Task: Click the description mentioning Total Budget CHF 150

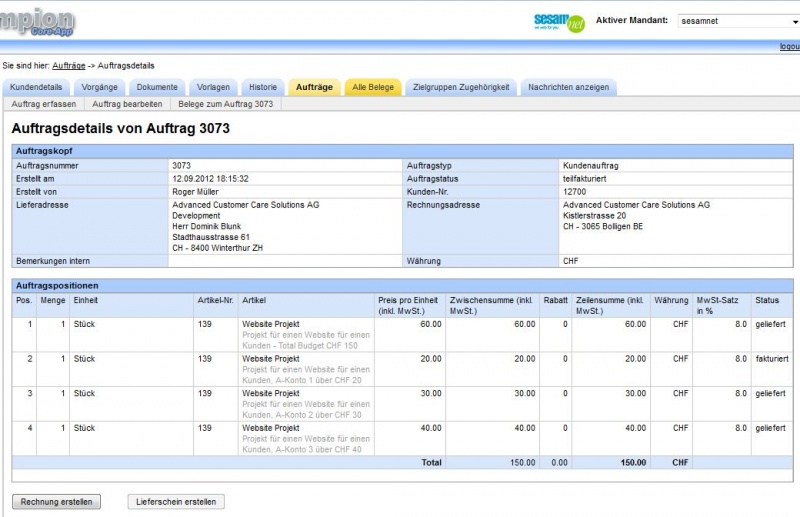Action: point(306,340)
